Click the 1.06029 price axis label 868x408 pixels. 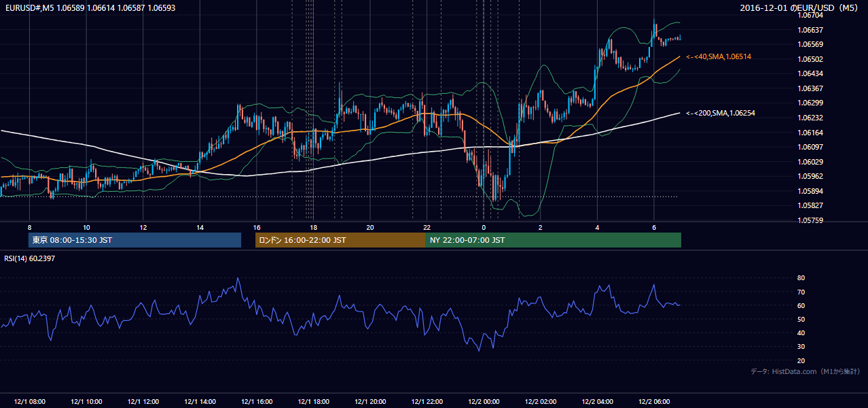click(x=811, y=162)
